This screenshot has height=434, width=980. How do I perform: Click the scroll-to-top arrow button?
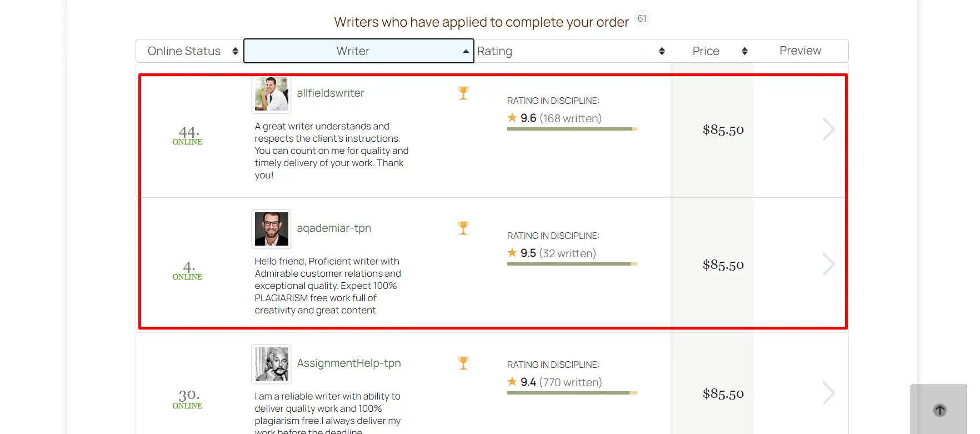939,410
